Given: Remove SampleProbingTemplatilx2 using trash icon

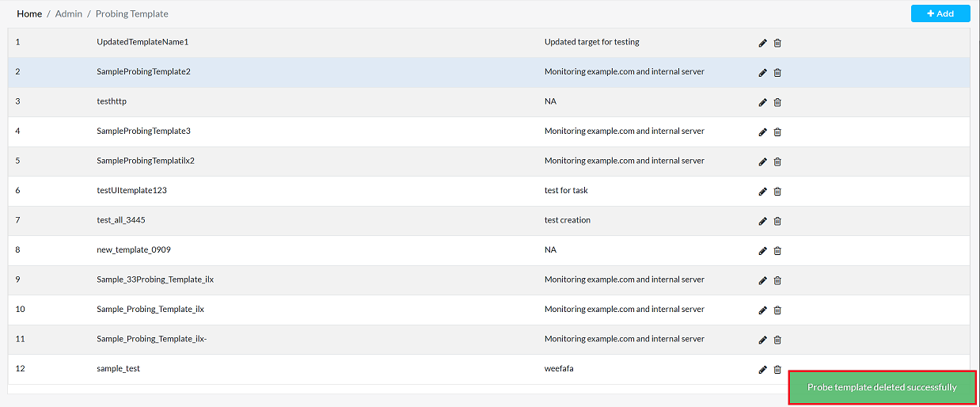Looking at the screenshot, I should coord(777,162).
